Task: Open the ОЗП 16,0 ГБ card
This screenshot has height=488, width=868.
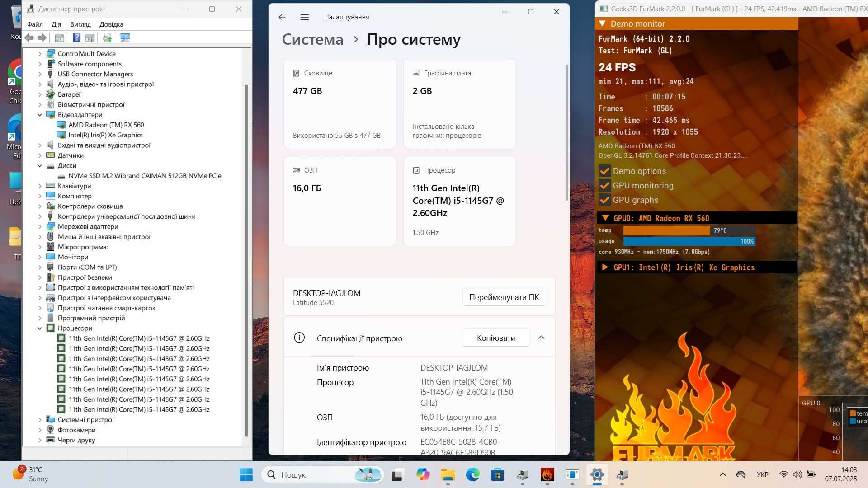Action: 340,201
